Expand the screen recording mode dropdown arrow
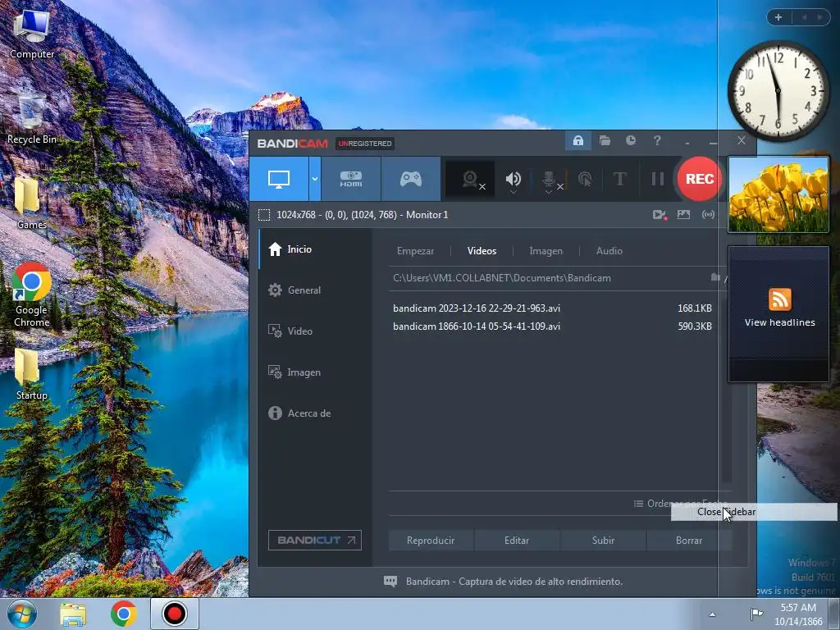840x630 pixels. pos(315,179)
